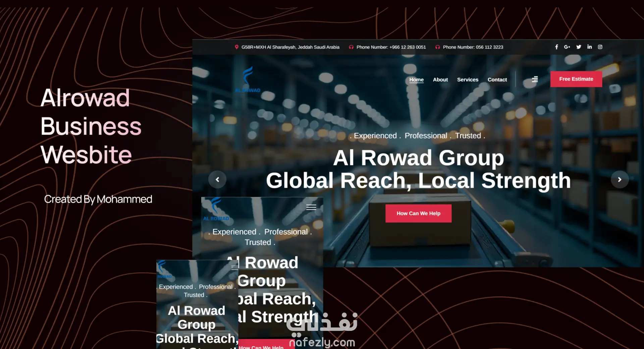The width and height of the screenshot is (644, 349).
Task: Click the desktop 'Experienced . Professional . Trusted' tagline
Action: 417,136
